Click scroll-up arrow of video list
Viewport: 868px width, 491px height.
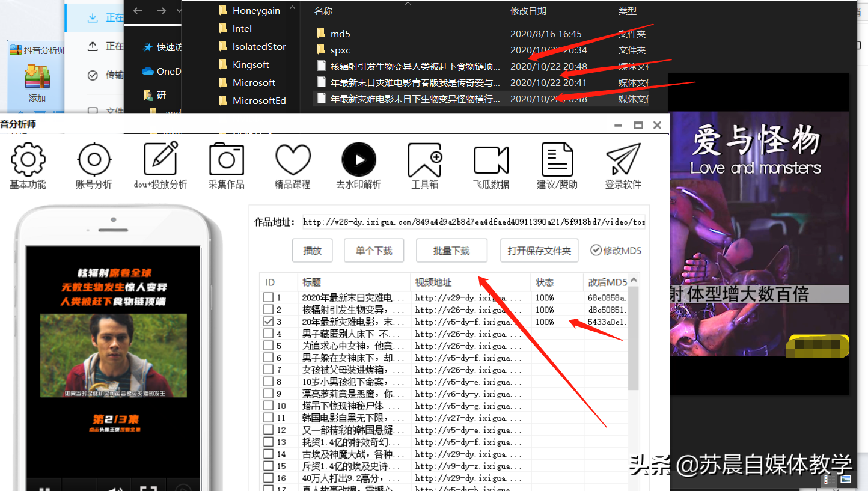(x=633, y=281)
